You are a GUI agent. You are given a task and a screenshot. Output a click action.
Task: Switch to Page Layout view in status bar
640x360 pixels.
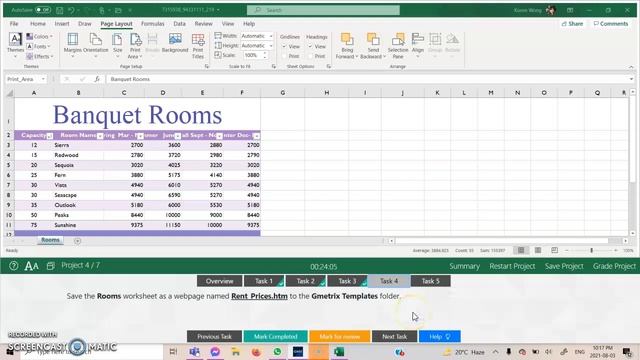pyautogui.click(x=538, y=250)
